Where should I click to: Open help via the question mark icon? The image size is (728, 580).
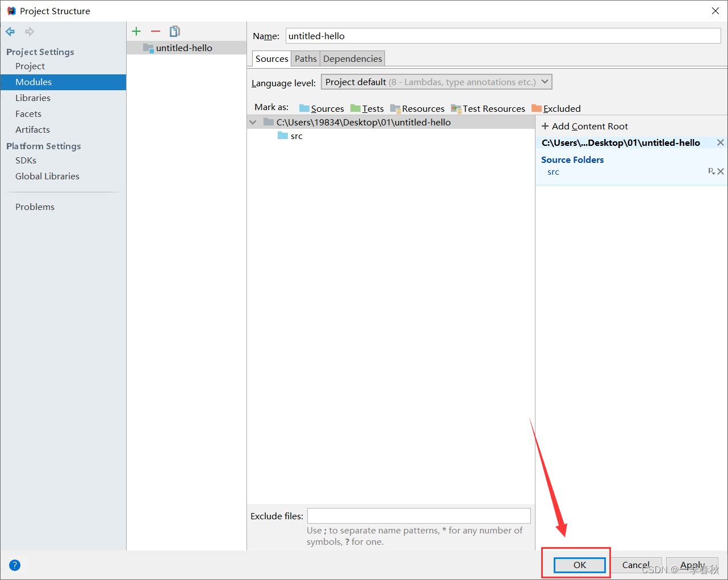coord(14,565)
